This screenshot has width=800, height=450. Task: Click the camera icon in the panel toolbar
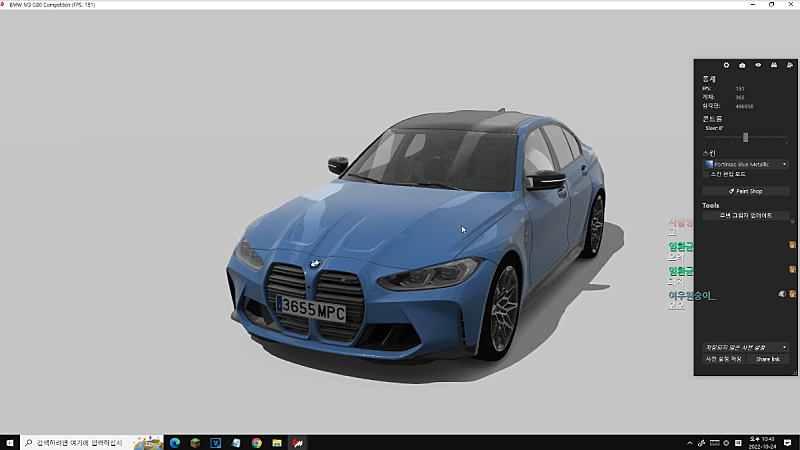click(742, 65)
